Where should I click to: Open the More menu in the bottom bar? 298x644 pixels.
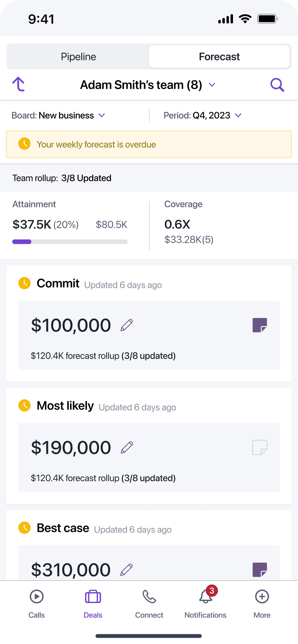pos(262,604)
